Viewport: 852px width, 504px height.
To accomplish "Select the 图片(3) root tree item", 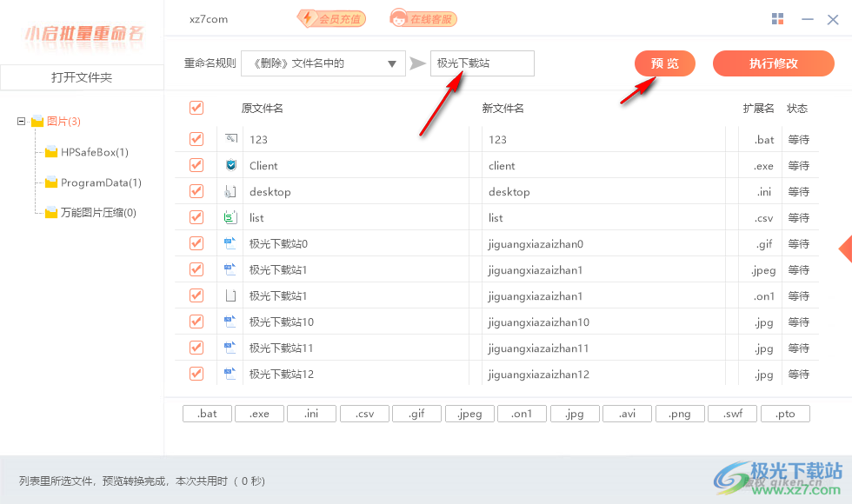I will 63,121.
